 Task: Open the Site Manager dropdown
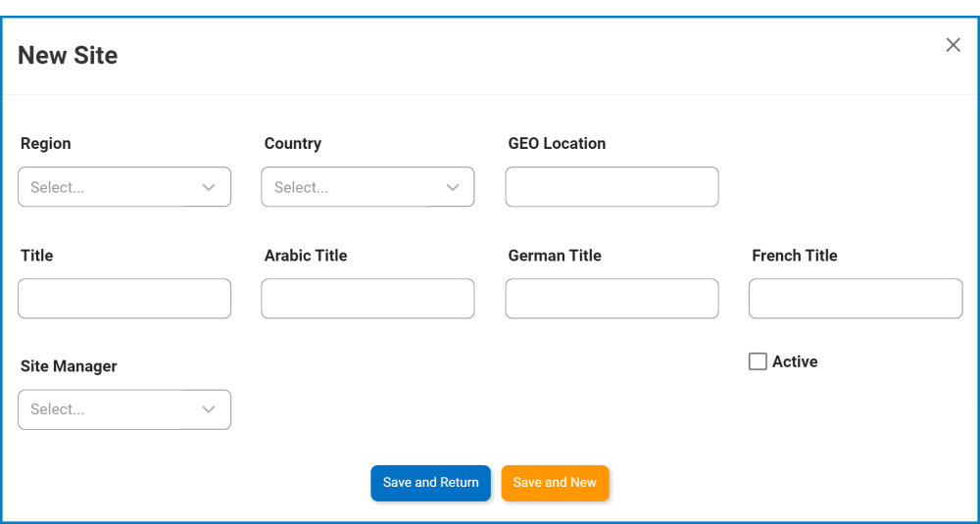(x=124, y=409)
